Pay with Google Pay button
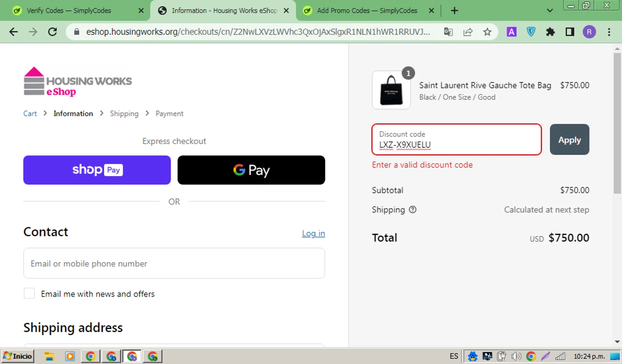The width and height of the screenshot is (622, 364). pos(251,170)
